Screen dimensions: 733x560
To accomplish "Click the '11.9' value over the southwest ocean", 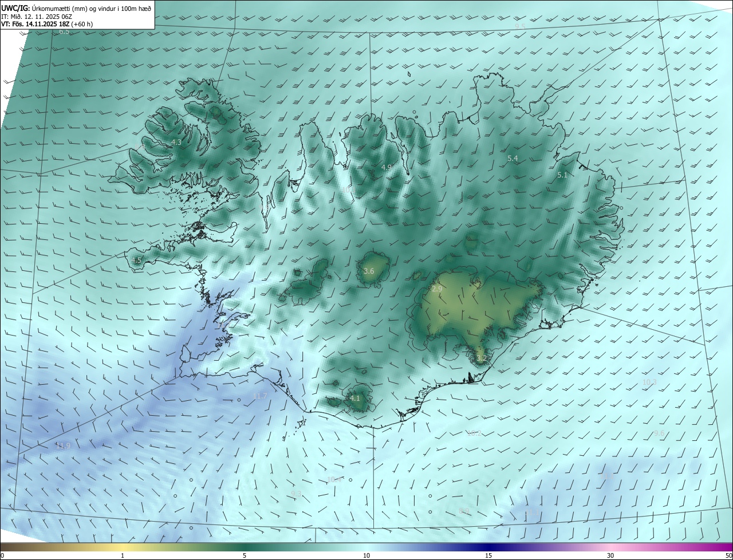I will (63, 445).
